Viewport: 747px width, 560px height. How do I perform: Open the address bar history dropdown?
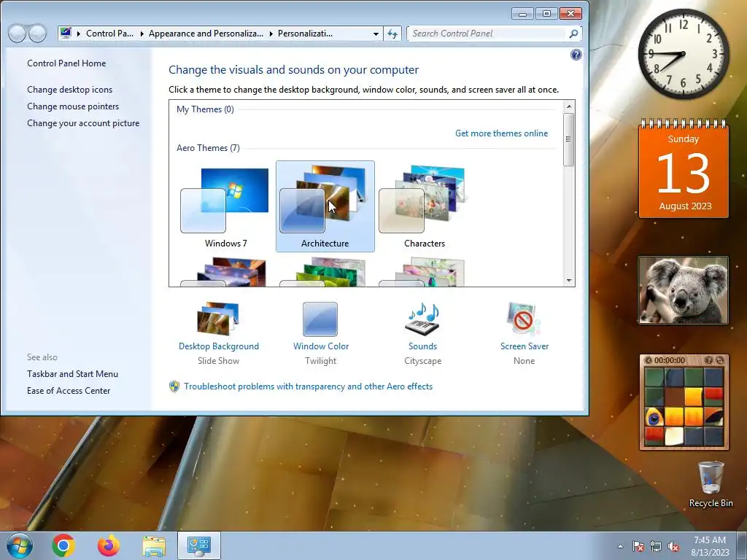tap(376, 34)
